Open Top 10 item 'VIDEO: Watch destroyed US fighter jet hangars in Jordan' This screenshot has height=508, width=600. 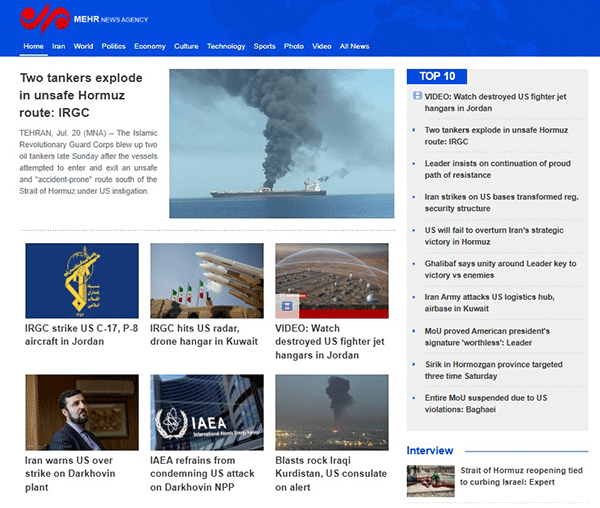coord(496,102)
